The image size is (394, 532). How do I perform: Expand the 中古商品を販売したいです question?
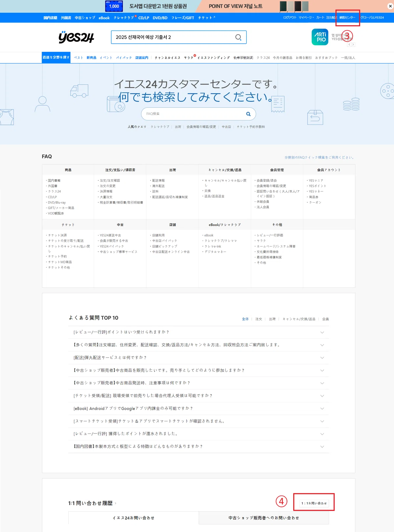tap(198, 370)
